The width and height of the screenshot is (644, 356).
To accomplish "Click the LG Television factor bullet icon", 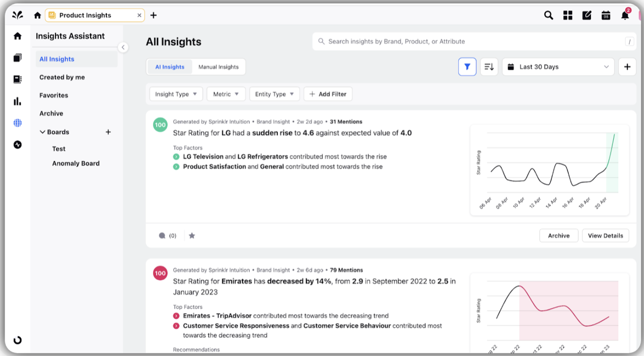I will (176, 157).
